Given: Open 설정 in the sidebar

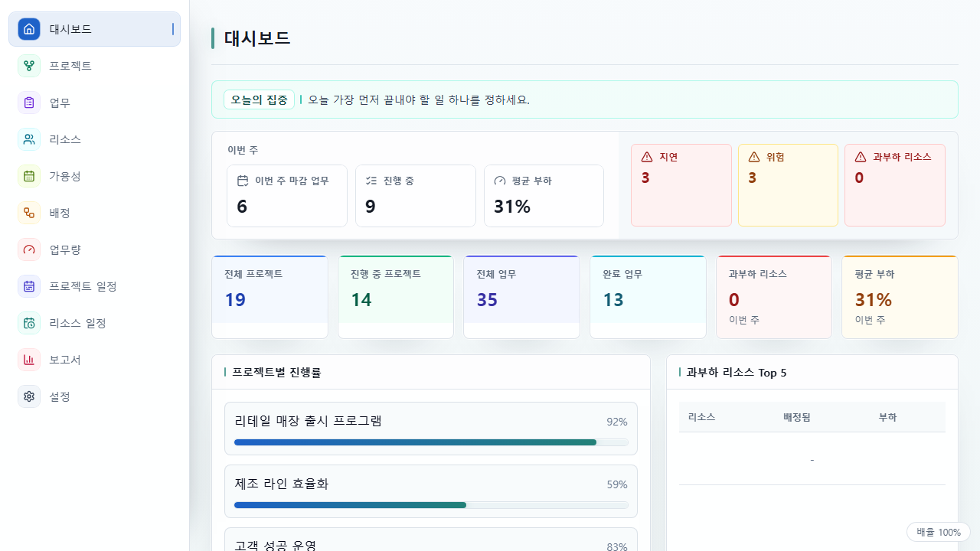Looking at the screenshot, I should (94, 396).
